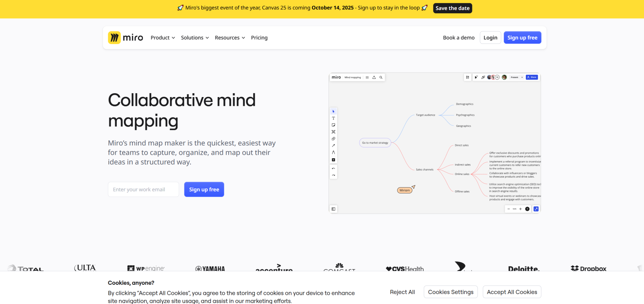
Task: Click the WP Engine logo
Action: (x=146, y=269)
